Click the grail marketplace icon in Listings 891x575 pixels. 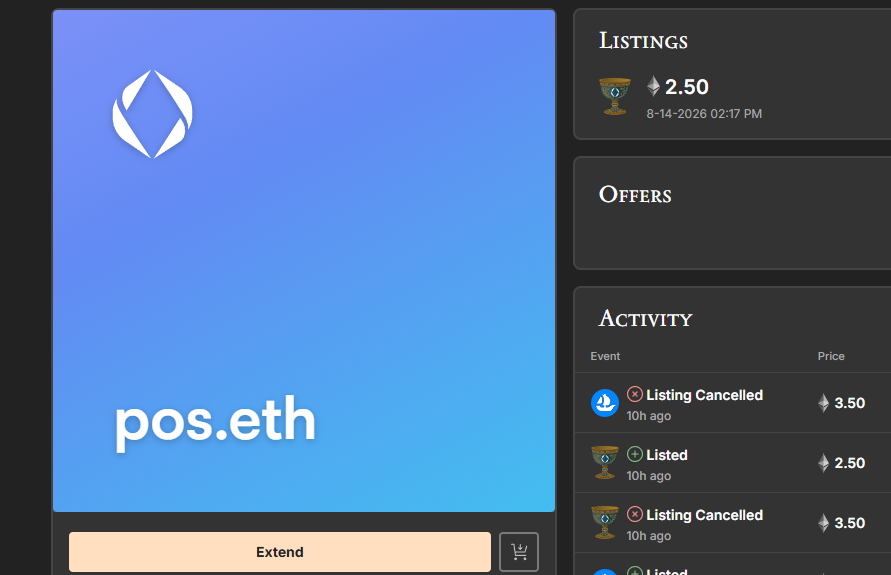[x=615, y=96]
